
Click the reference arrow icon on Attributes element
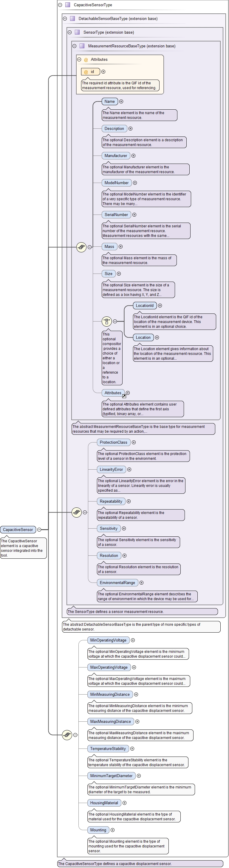click(124, 396)
